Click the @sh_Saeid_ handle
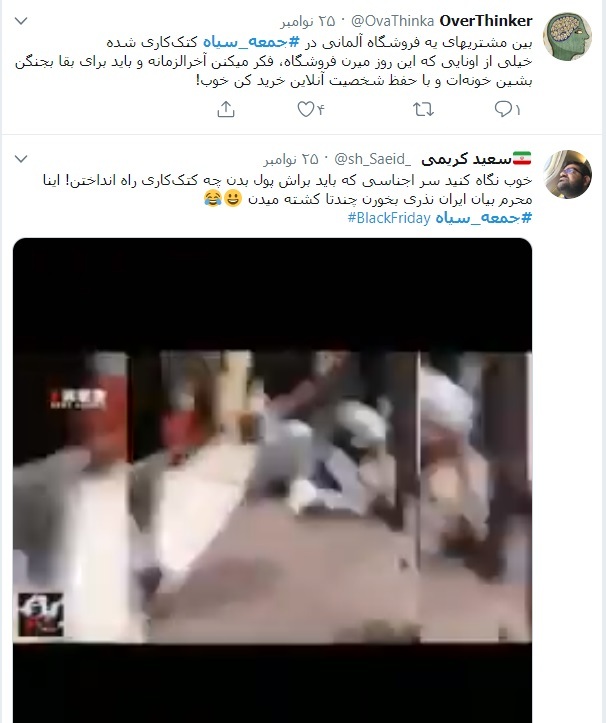The height and width of the screenshot is (723, 606). pos(372,159)
